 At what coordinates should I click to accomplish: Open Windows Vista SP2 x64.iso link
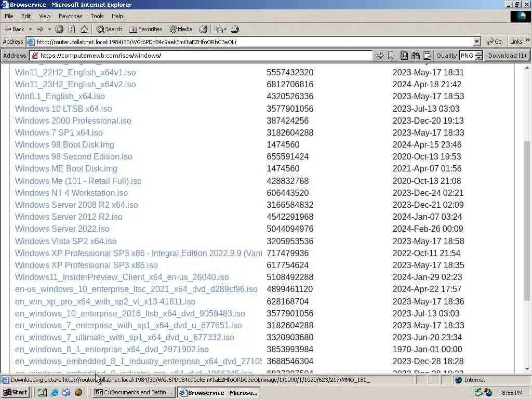(x=66, y=241)
